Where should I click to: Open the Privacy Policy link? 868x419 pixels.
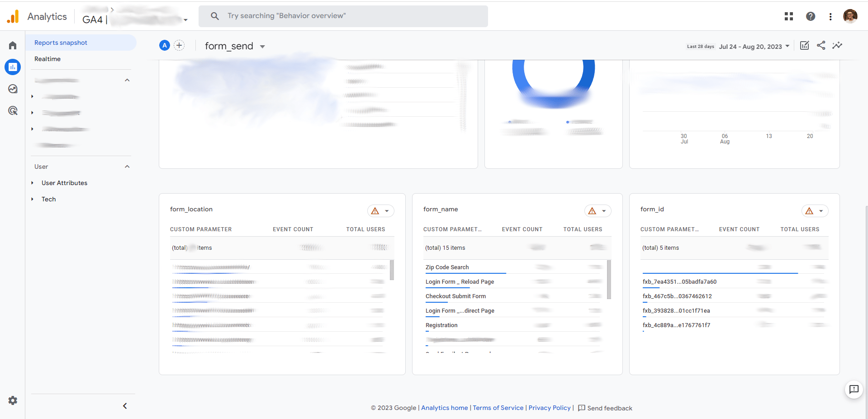(x=550, y=408)
